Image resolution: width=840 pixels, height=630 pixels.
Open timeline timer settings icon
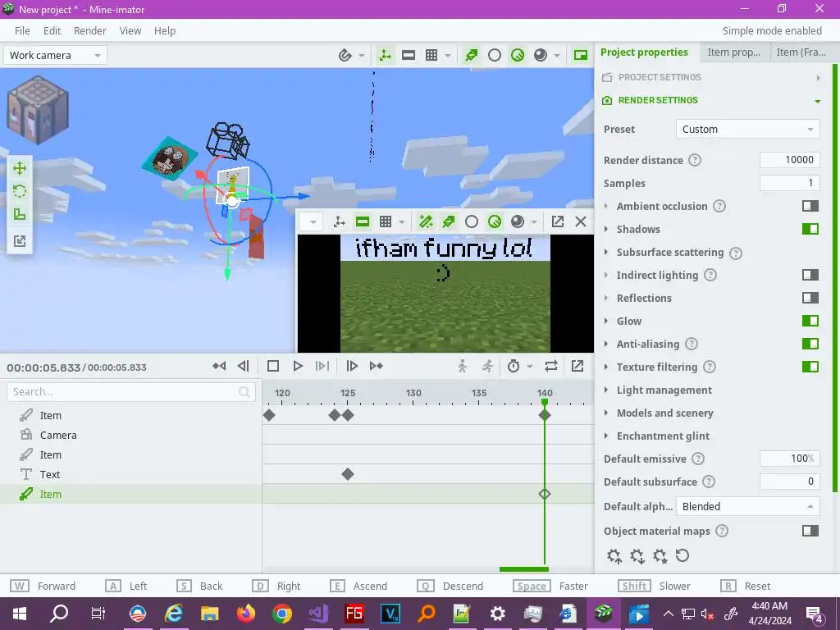[x=514, y=366]
